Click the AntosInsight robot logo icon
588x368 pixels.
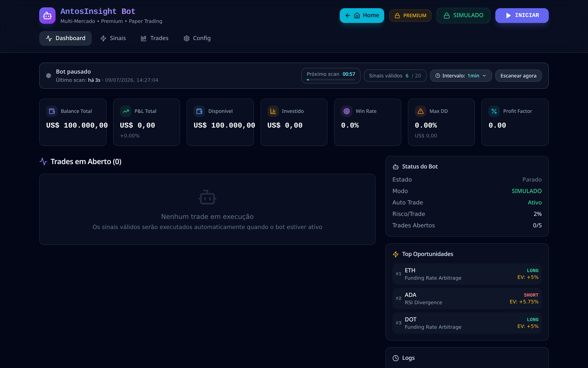pyautogui.click(x=47, y=16)
